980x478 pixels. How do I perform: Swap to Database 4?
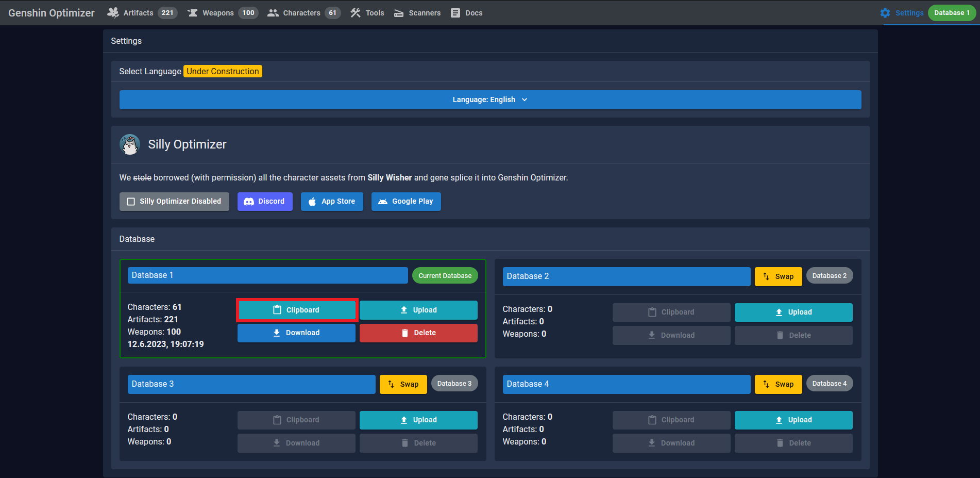pos(778,384)
